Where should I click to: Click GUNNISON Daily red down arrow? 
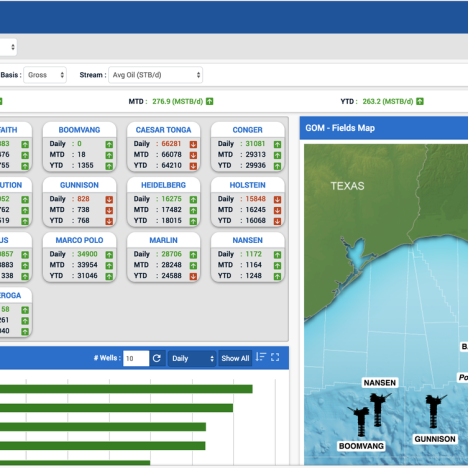[109, 200]
